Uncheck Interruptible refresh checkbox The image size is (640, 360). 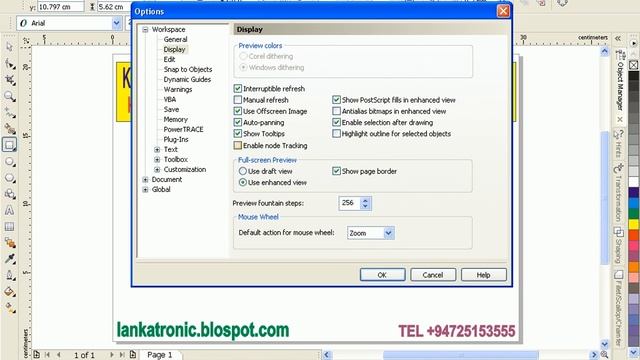pos(238,89)
